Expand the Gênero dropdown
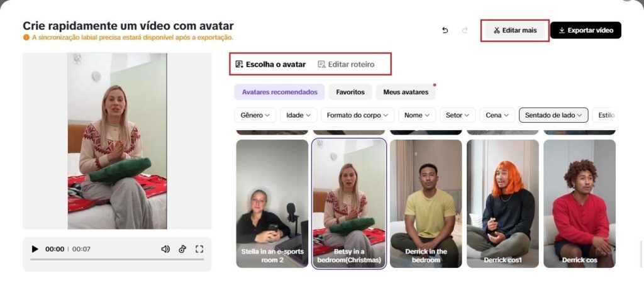644x283 pixels. tap(255, 115)
